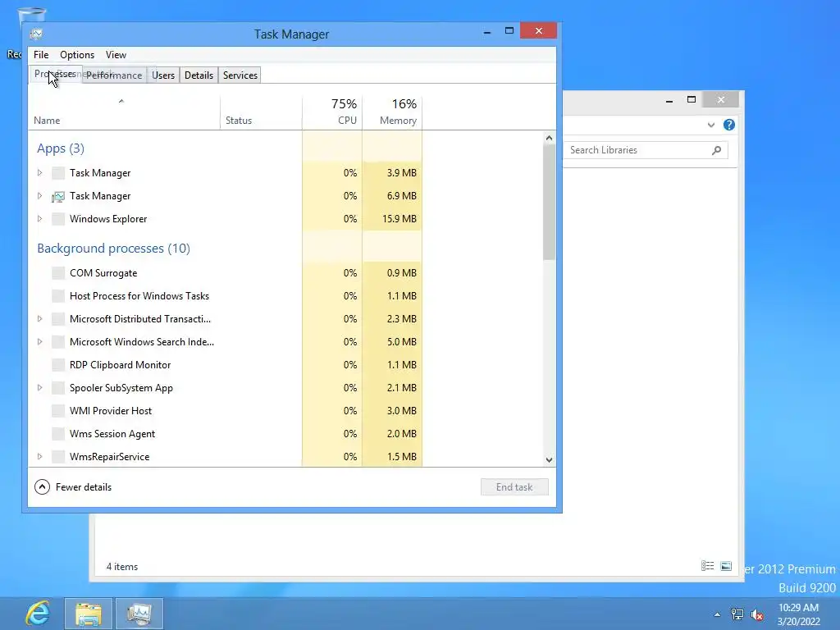Switch to the Services tab
This screenshot has width=840, height=630.
pyautogui.click(x=240, y=75)
